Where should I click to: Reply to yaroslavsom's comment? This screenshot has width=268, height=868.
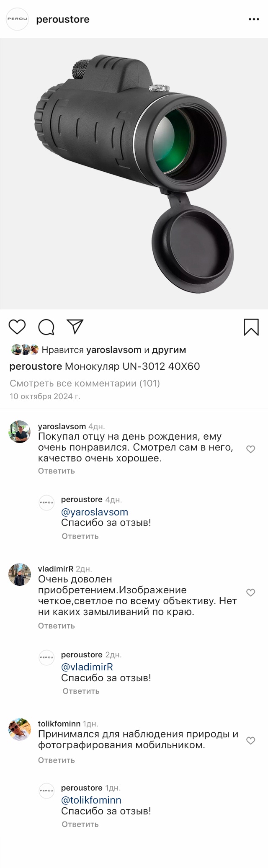click(56, 471)
